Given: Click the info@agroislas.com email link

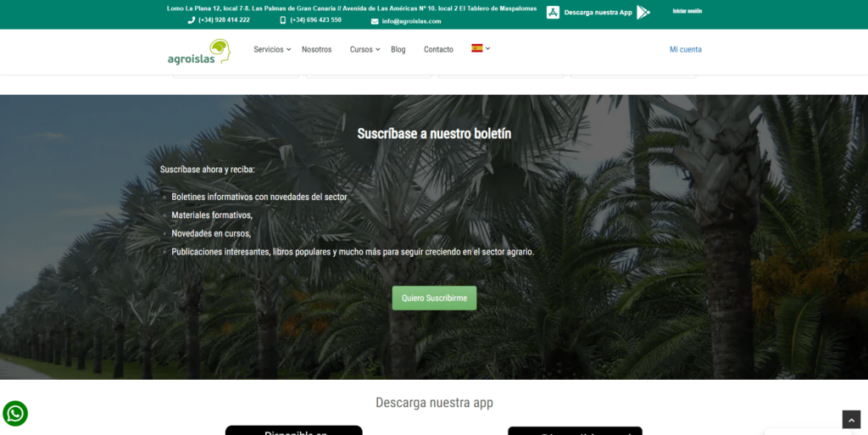Looking at the screenshot, I should tap(411, 21).
